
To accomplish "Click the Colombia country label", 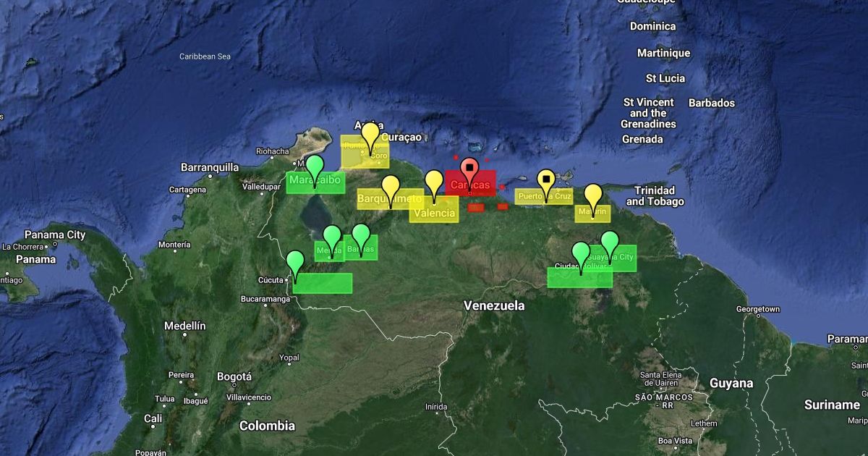I will [x=268, y=426].
